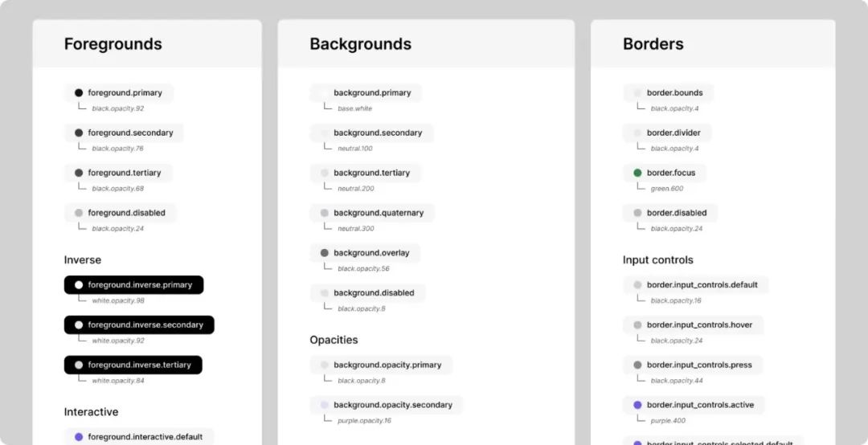Select the border.input_controls.default token chip
This screenshot has height=445, width=868.
coord(696,285)
